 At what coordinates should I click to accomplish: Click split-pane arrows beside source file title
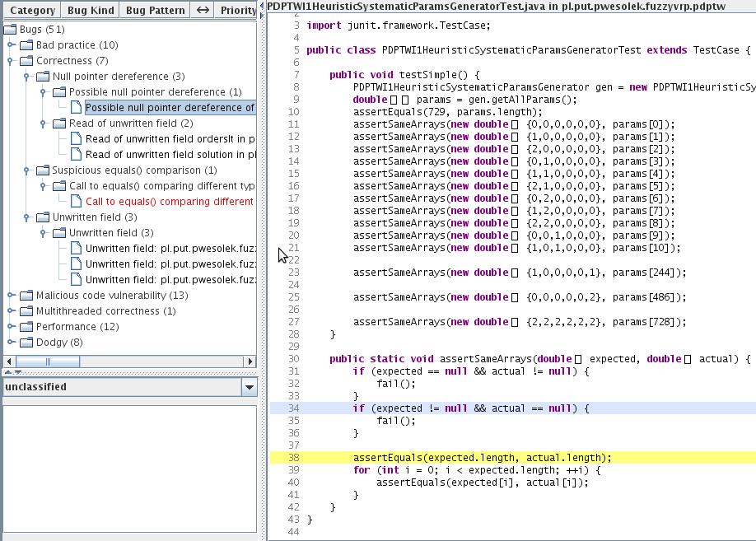click(x=262, y=10)
